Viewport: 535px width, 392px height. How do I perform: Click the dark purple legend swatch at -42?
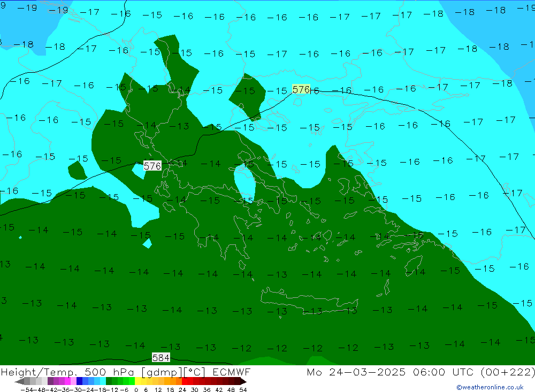click(x=50, y=381)
